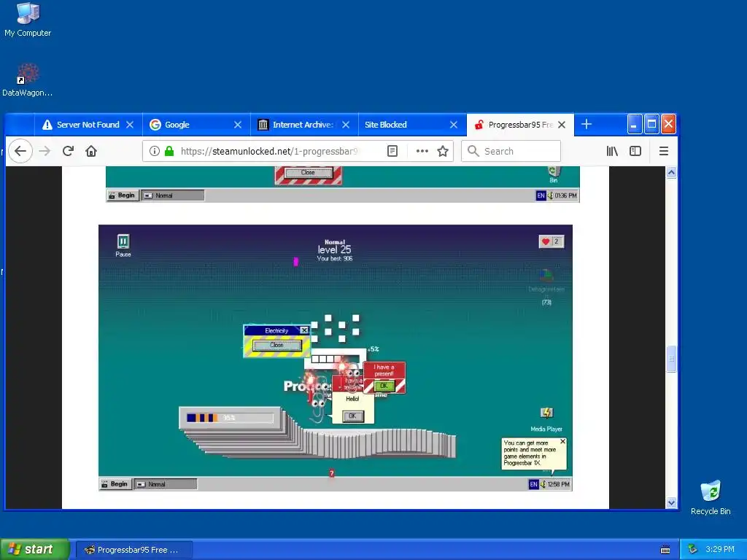Open a new tab with plus button

(587, 124)
